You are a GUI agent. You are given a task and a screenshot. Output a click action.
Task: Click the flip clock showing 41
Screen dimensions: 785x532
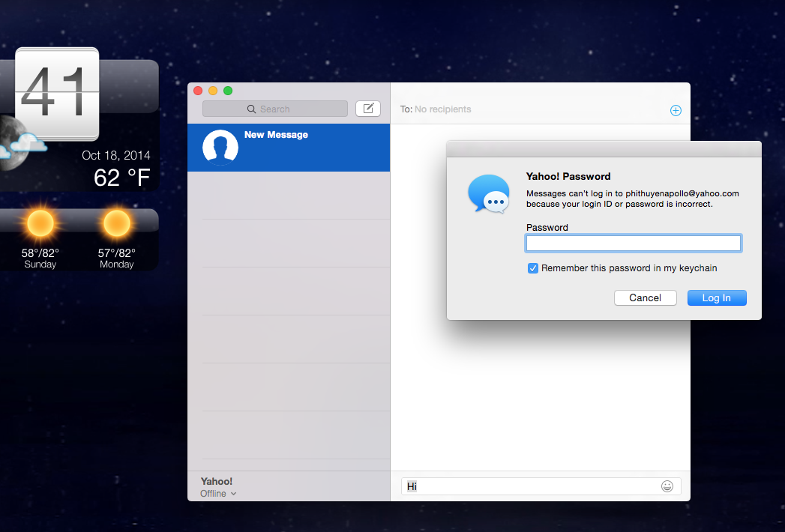[57, 94]
